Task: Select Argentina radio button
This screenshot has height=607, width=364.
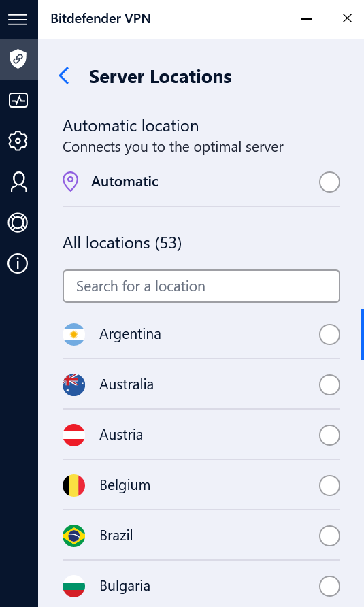Action: 329,335
